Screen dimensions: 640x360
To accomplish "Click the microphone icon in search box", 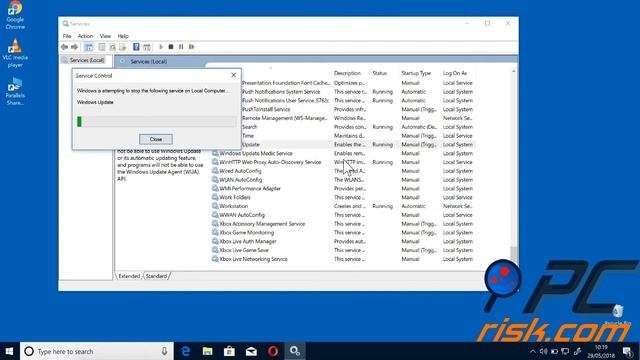I will coord(164,351).
